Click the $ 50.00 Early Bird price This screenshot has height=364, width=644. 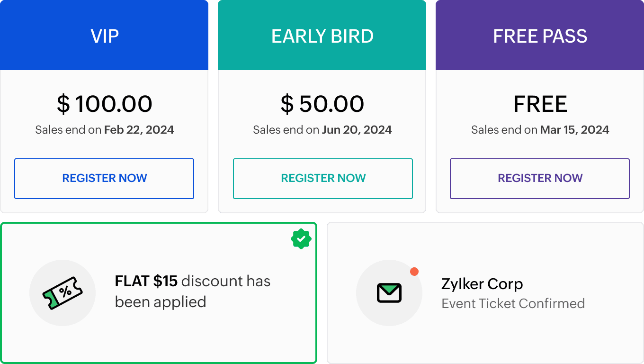coord(322,104)
